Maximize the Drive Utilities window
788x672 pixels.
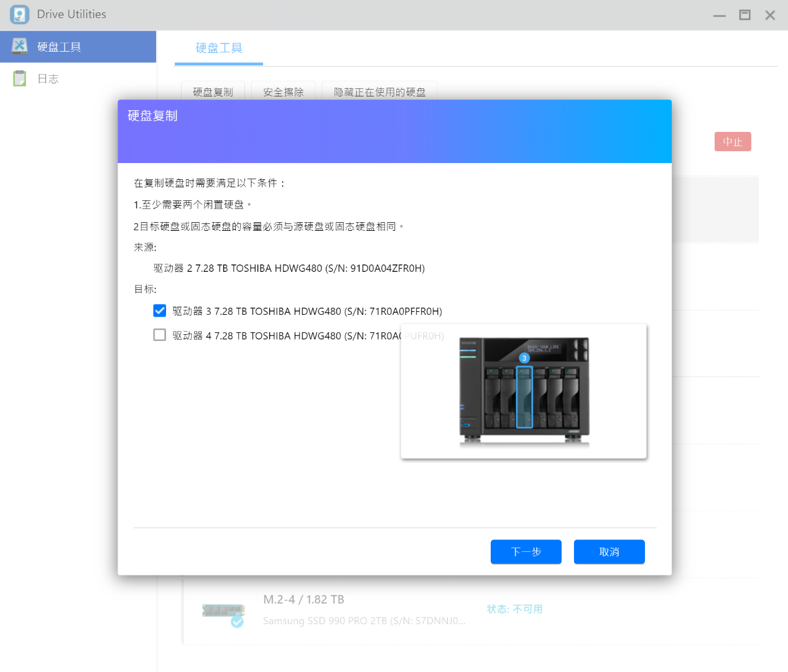(x=744, y=15)
